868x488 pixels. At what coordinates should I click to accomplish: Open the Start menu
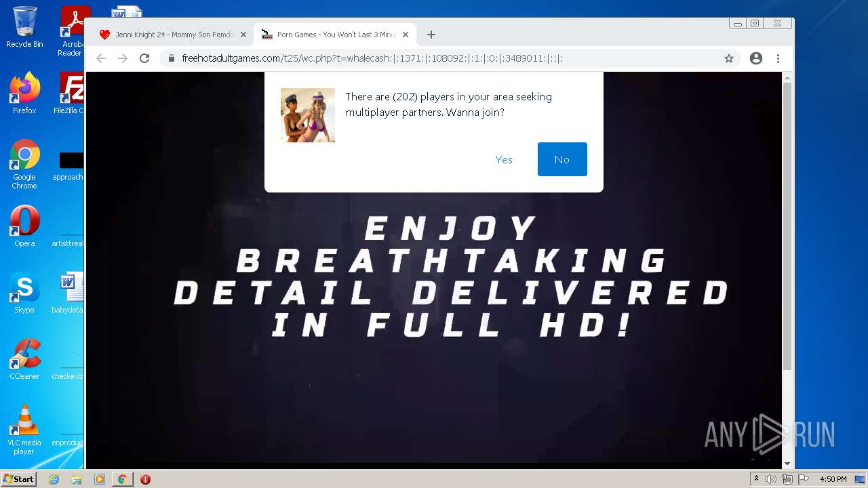tap(19, 479)
